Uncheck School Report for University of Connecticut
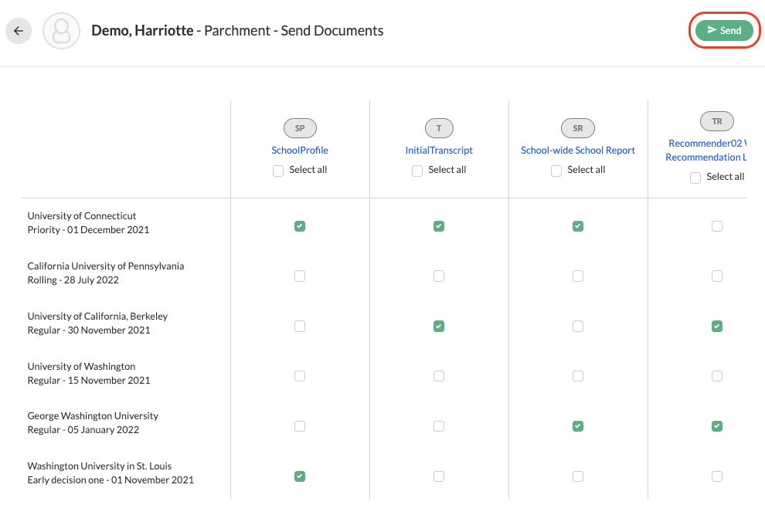This screenshot has height=532, width=765. (578, 226)
